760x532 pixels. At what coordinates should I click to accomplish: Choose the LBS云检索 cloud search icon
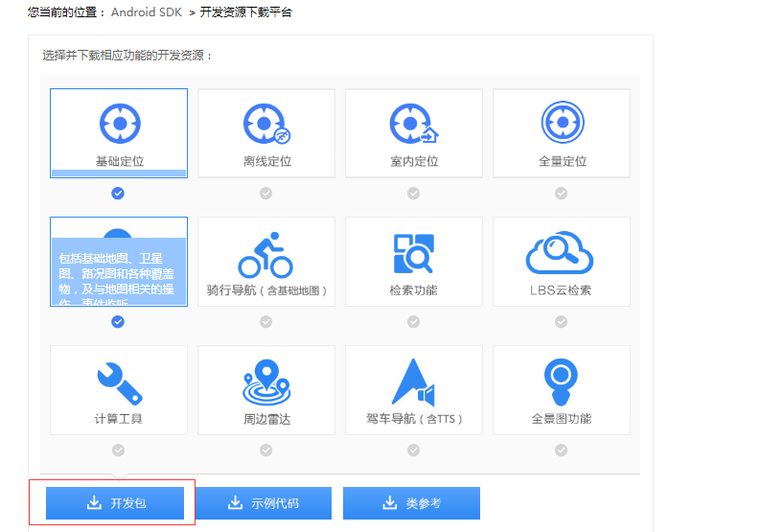pos(560,252)
